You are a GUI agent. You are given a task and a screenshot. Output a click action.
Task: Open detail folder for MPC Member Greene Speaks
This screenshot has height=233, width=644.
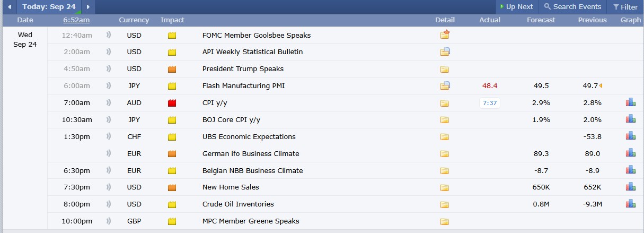[x=445, y=221]
